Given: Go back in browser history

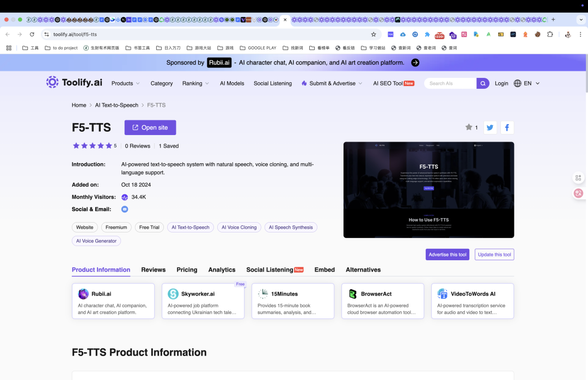Looking at the screenshot, I should 8,34.
